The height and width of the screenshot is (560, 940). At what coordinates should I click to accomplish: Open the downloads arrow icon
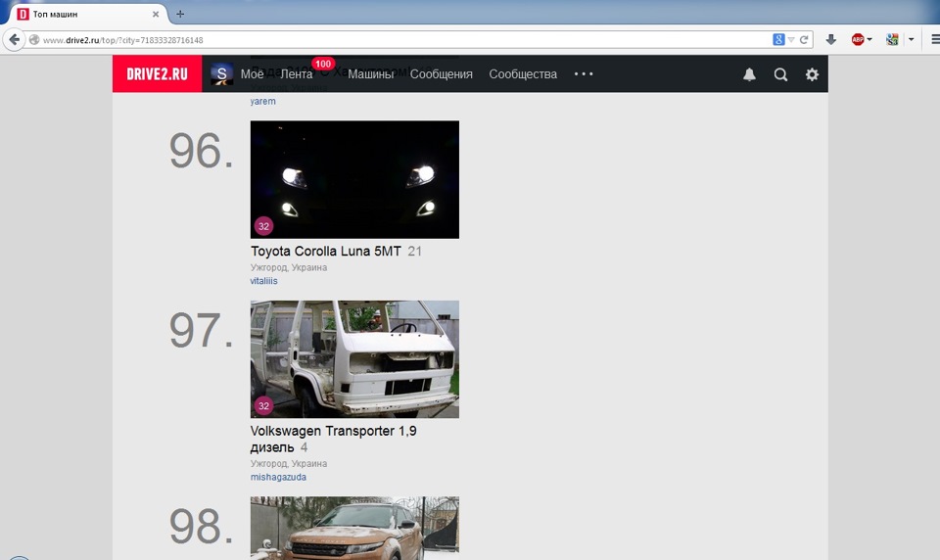pyautogui.click(x=831, y=39)
